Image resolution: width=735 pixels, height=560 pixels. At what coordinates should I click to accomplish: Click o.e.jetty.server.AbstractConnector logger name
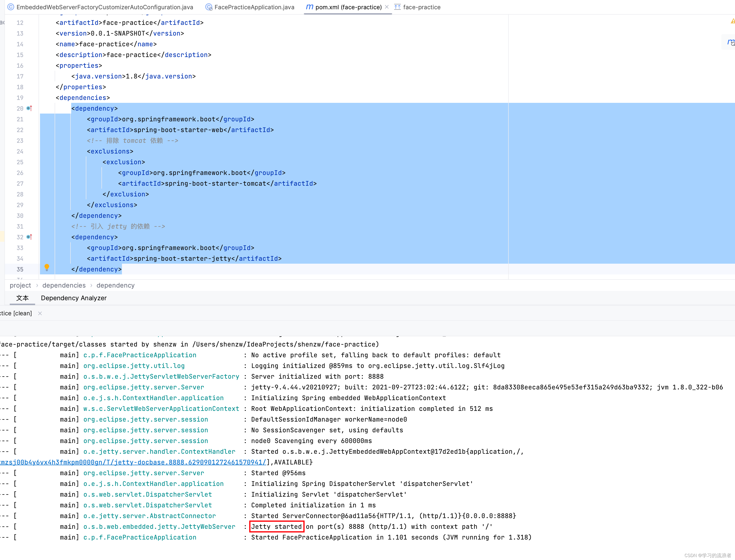coord(149,516)
